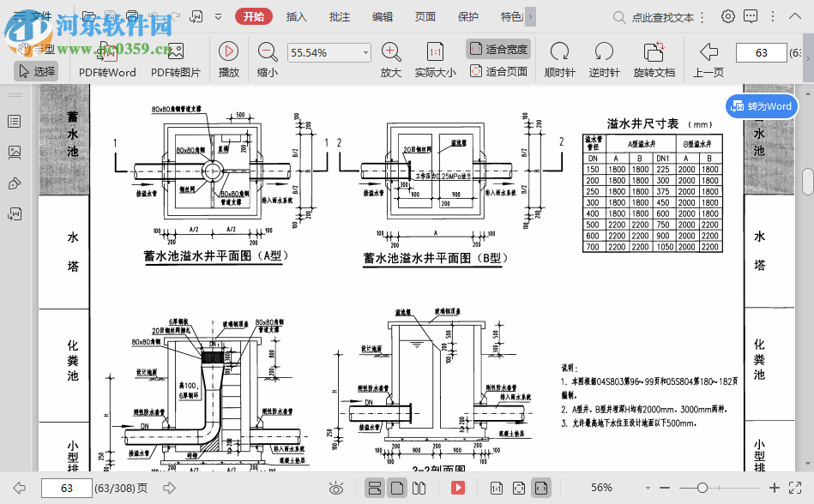This screenshot has width=814, height=504.
Task: Rotate the document clockwise with 顺时针
Action: pyautogui.click(x=558, y=61)
